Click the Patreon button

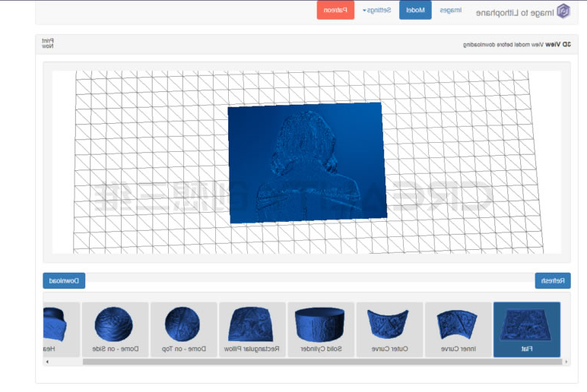pyautogui.click(x=335, y=11)
